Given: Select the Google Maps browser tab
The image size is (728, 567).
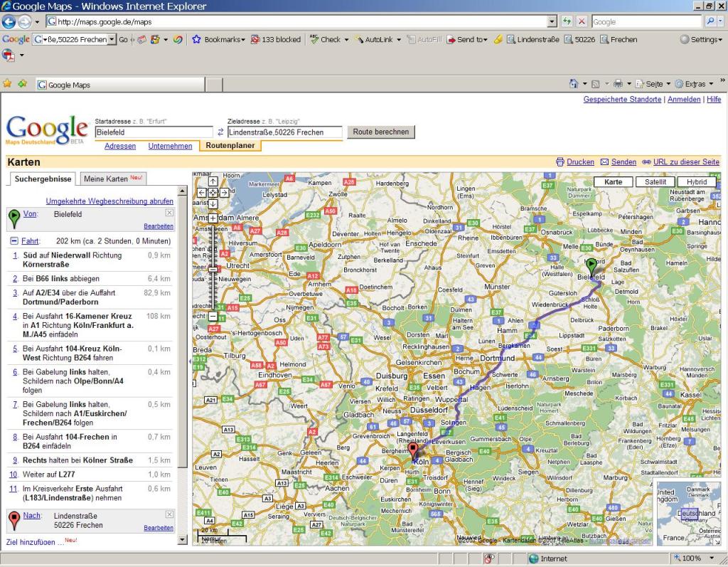Looking at the screenshot, I should pyautogui.click(x=119, y=85).
